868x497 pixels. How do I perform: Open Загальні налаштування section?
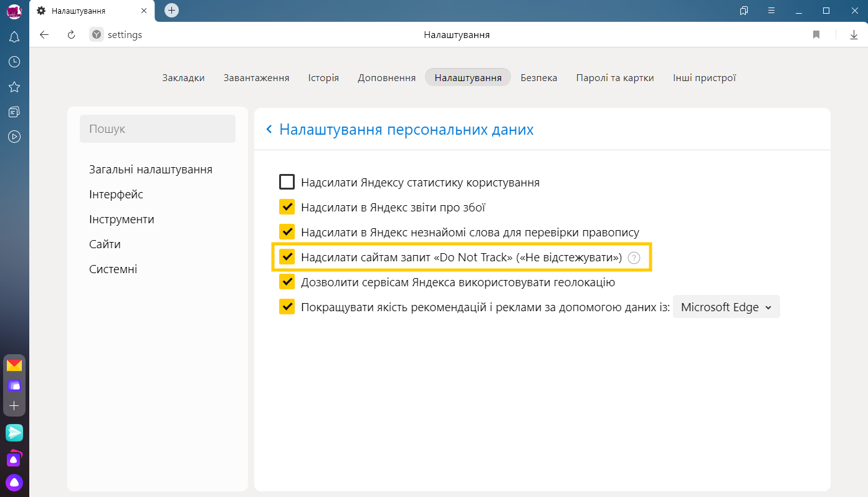pos(151,170)
